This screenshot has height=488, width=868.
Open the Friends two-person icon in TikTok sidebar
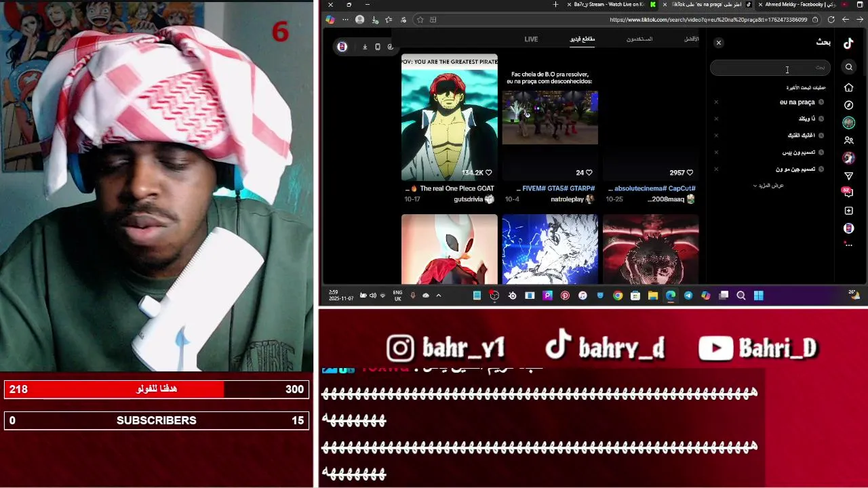(848, 140)
